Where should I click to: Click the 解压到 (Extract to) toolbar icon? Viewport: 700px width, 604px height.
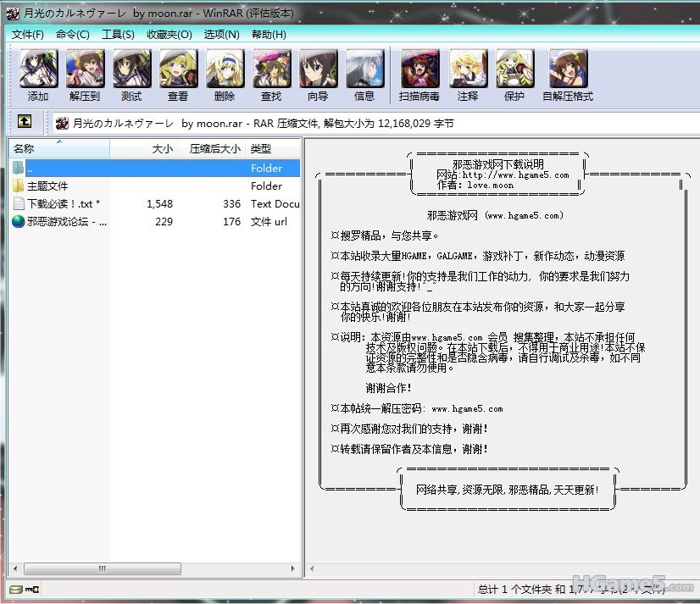[x=86, y=69]
